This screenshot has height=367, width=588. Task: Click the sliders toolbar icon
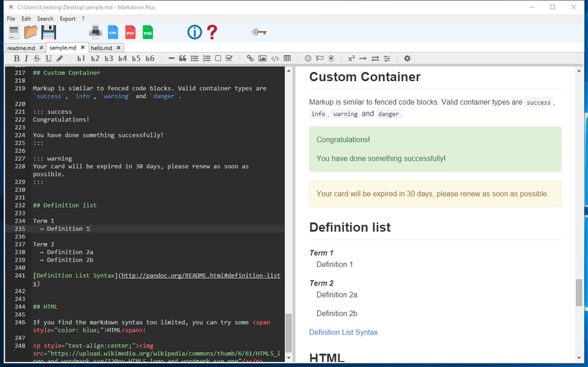[387, 58]
